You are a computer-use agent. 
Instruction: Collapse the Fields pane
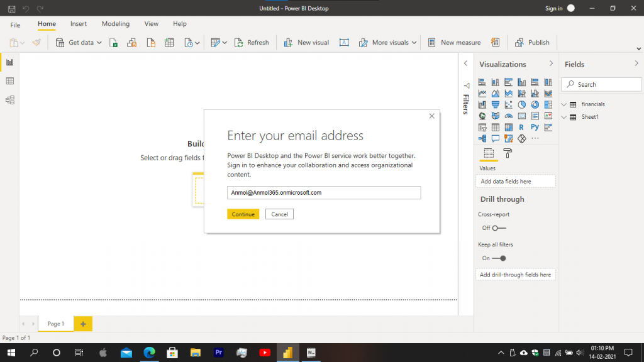tap(636, 63)
